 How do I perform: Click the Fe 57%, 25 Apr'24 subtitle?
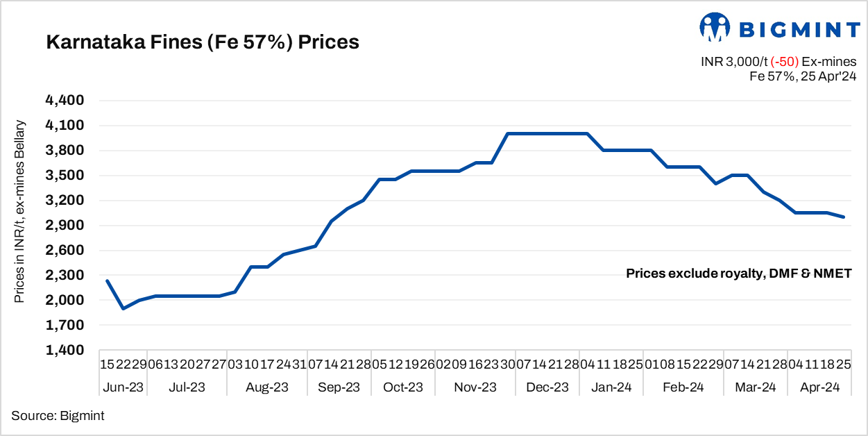pos(803,76)
